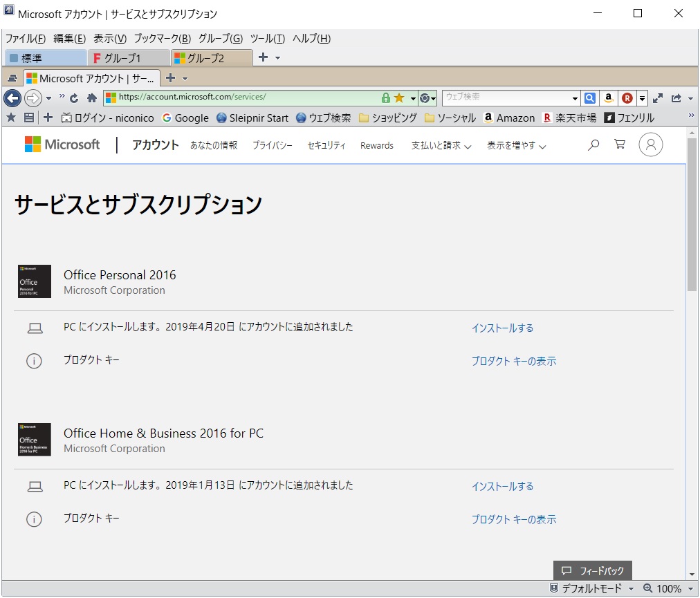The image size is (700, 598).
Task: Open the ウェブ検索 bookmark
Action: coord(323,118)
